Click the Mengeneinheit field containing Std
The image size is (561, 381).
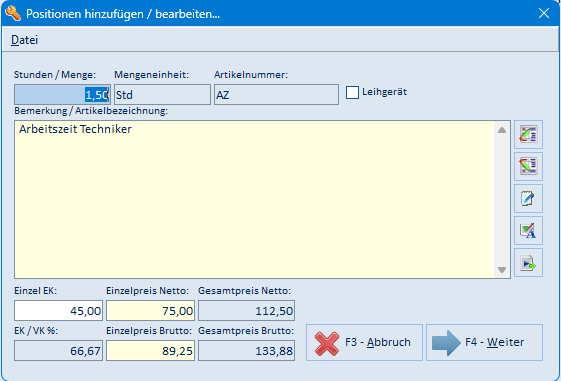pos(162,94)
